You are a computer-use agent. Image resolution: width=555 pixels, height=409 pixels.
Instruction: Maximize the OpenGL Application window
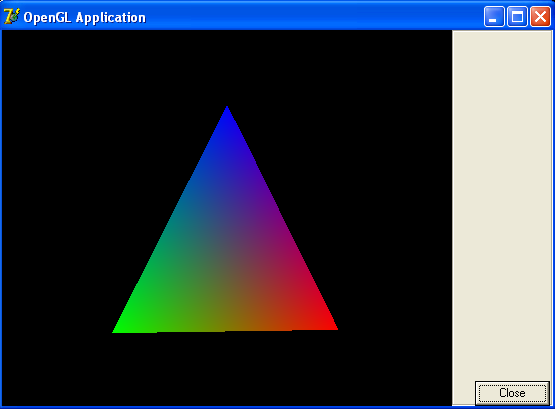point(517,16)
